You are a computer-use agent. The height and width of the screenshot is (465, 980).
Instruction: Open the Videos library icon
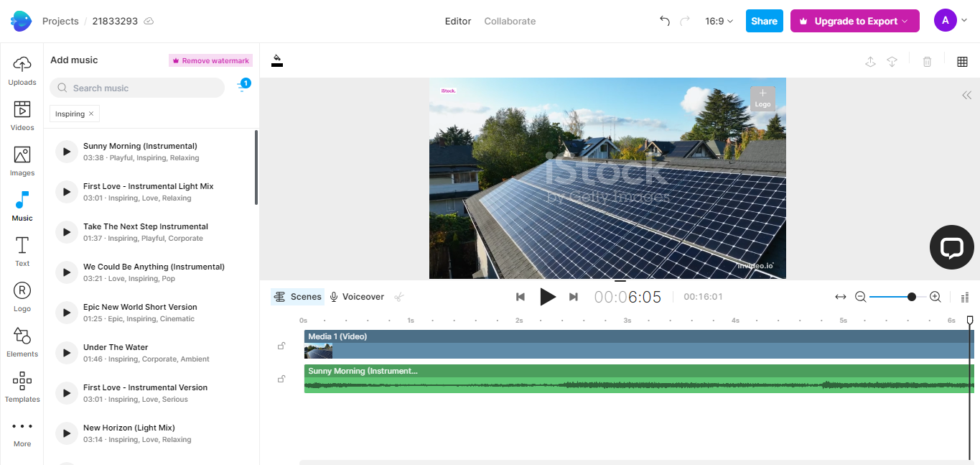point(22,116)
